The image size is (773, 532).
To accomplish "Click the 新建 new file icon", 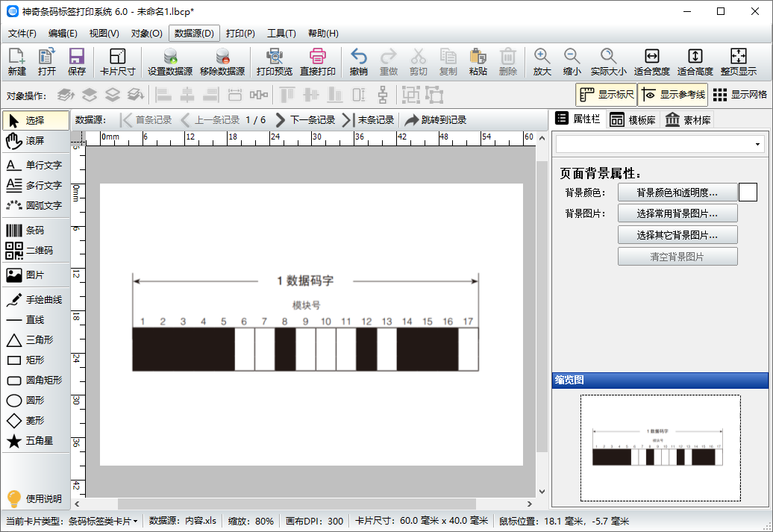I will tap(16, 62).
